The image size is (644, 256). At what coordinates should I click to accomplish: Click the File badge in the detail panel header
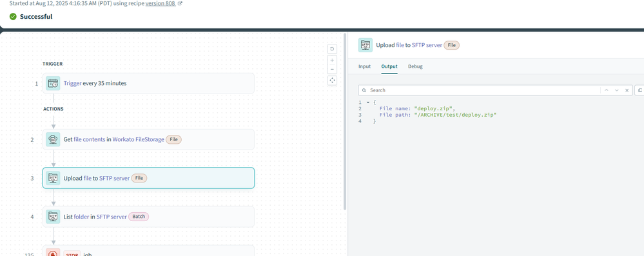click(451, 45)
